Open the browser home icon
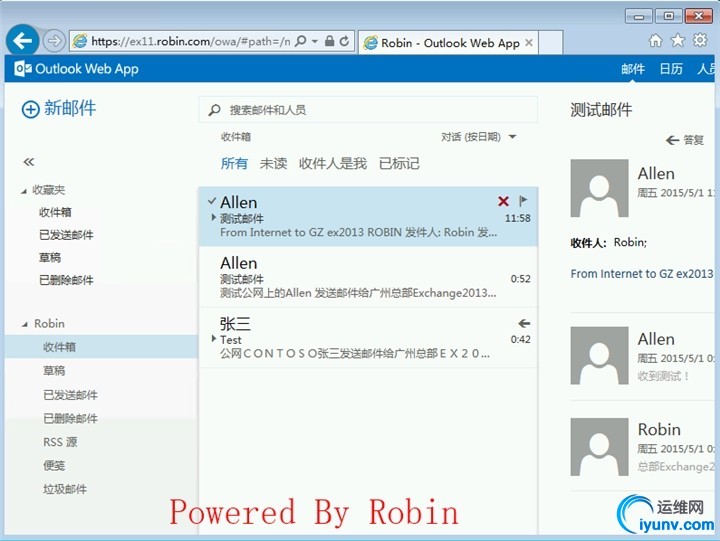This screenshot has width=720, height=541. (655, 41)
